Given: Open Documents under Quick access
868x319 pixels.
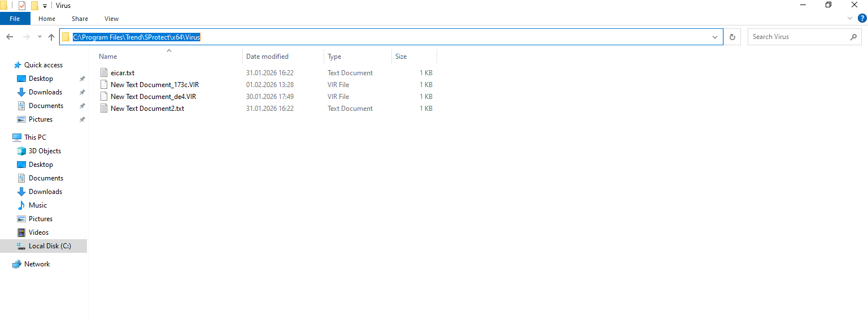Looking at the screenshot, I should pos(46,106).
